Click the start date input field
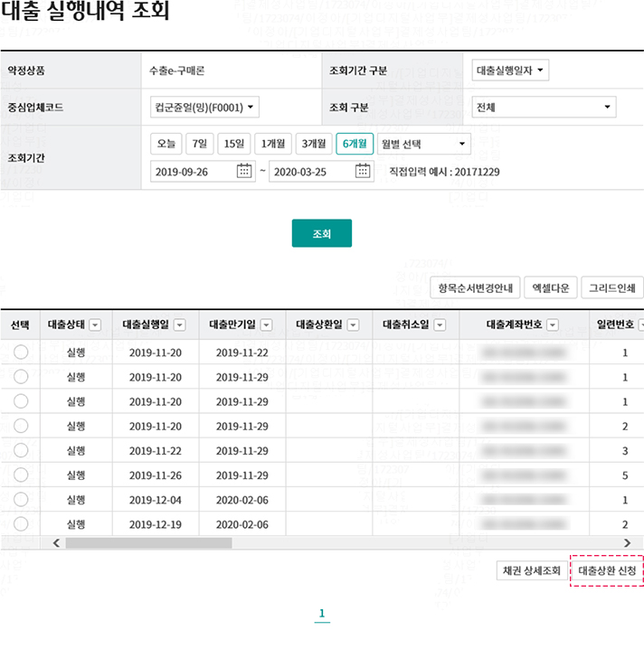Image resolution: width=644 pixels, height=649 pixels. (x=194, y=172)
